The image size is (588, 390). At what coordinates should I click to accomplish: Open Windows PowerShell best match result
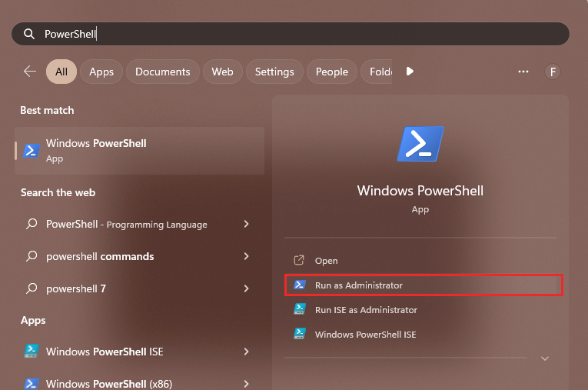139,151
